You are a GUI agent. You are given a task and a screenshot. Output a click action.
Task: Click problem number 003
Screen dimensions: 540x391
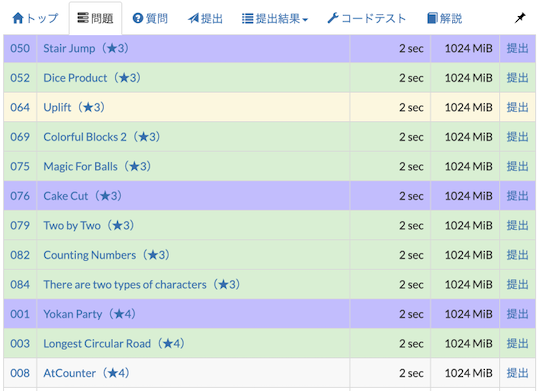20,344
